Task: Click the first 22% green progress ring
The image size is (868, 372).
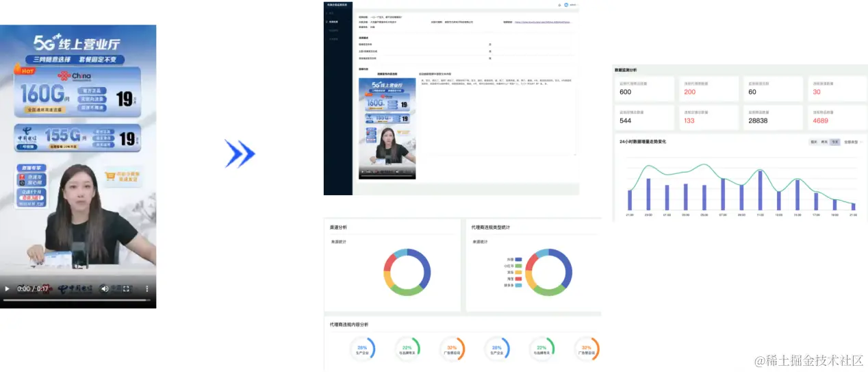Action: point(407,349)
